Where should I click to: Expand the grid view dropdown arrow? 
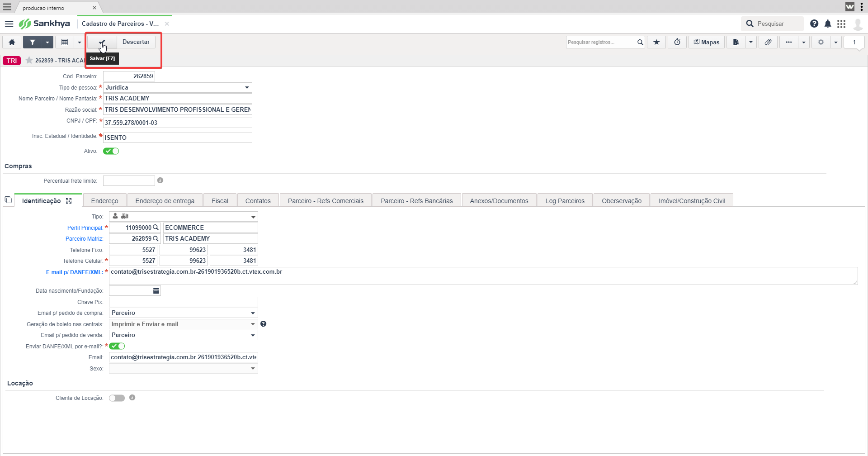(80, 42)
